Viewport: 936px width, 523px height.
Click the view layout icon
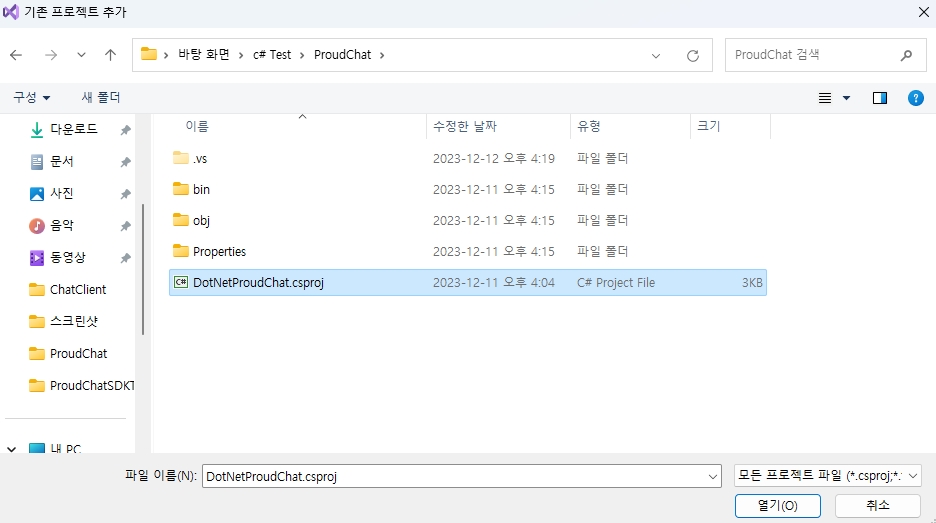(x=825, y=98)
